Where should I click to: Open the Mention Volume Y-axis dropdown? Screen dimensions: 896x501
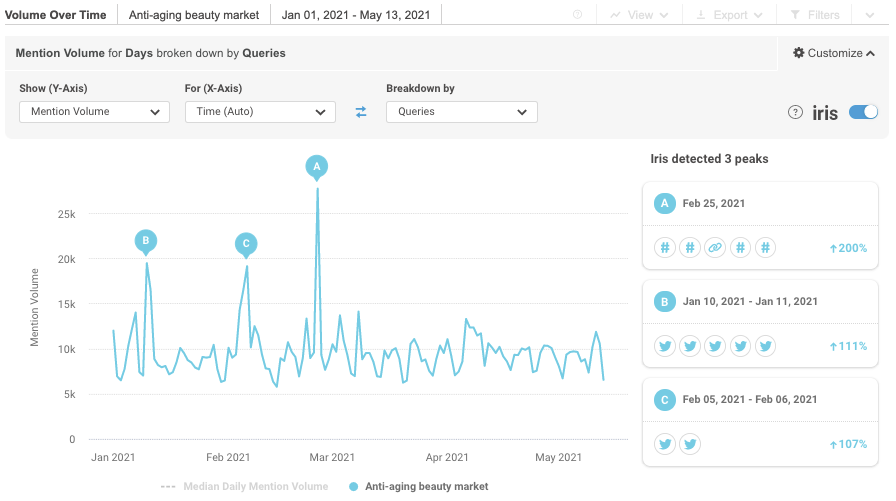coord(94,112)
